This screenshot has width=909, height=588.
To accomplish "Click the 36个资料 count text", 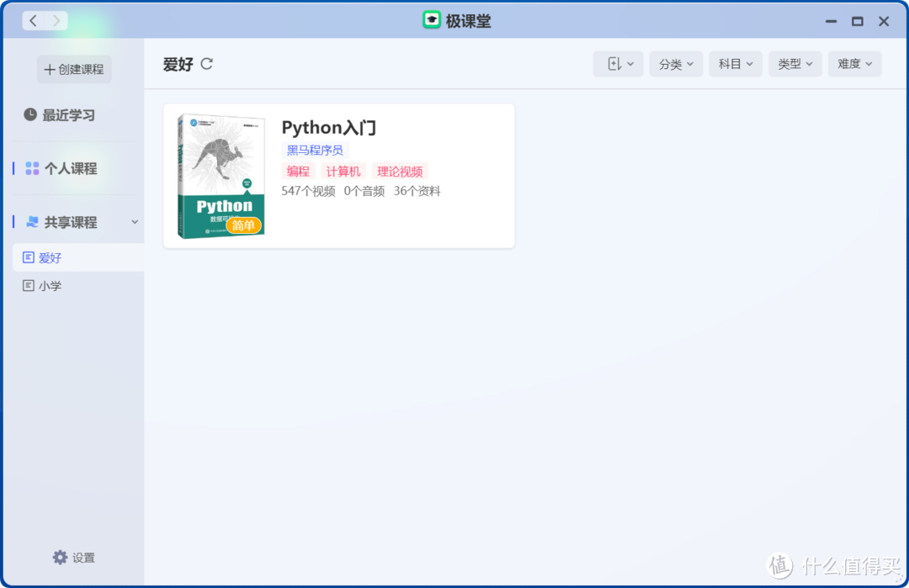I will tap(417, 191).
